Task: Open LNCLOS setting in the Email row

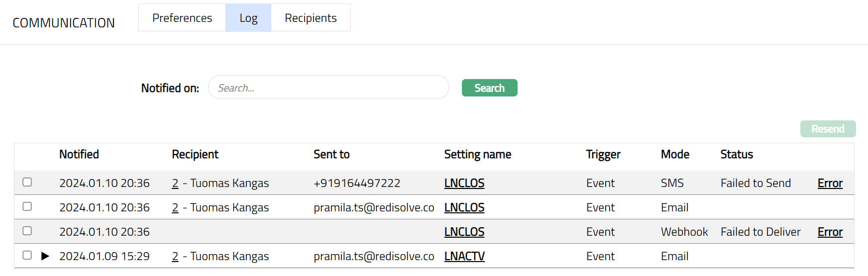Action: point(464,208)
